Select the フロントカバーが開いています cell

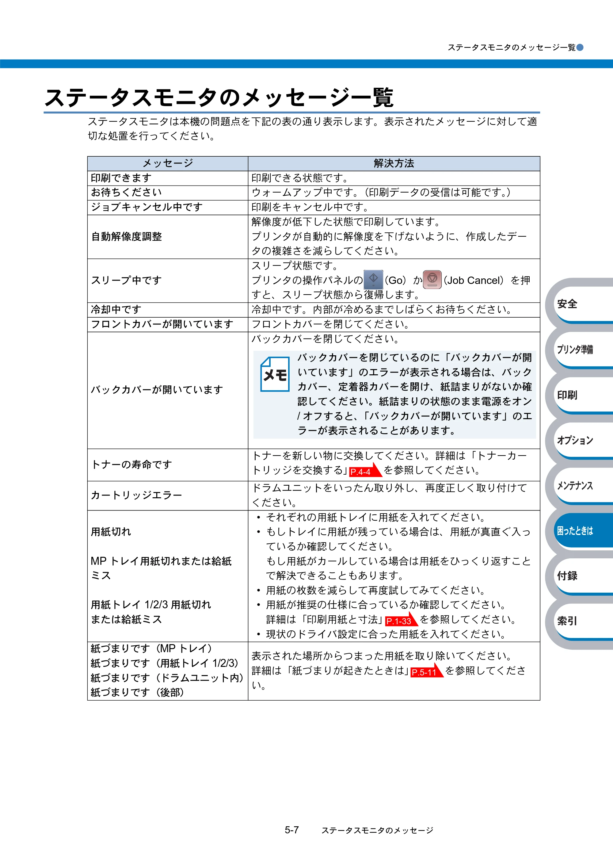[168, 324]
